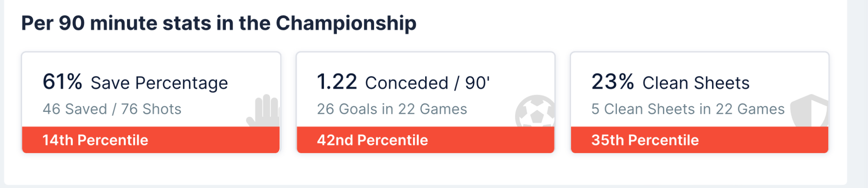The width and height of the screenshot is (868, 188).
Task: Click the 35th Percentile red bar
Action: pos(764,140)
